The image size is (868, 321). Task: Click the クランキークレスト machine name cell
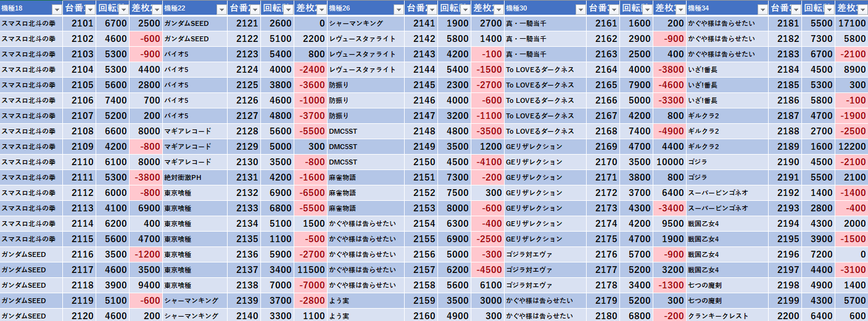(727, 316)
